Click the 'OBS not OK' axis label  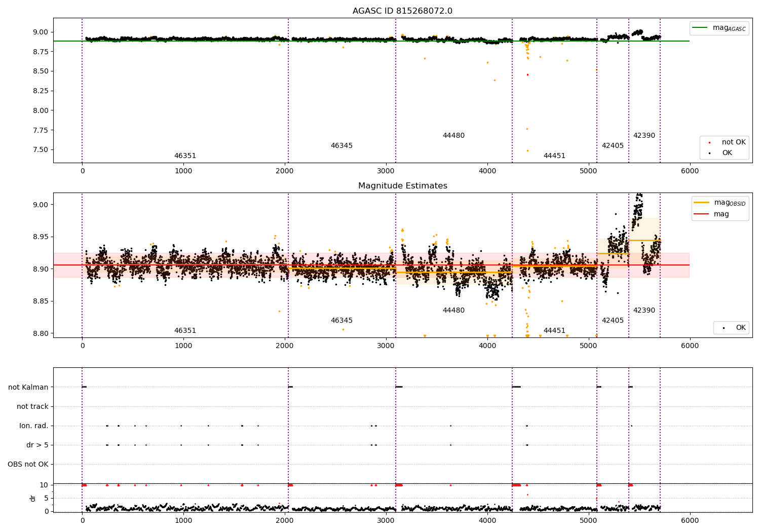pyautogui.click(x=28, y=464)
